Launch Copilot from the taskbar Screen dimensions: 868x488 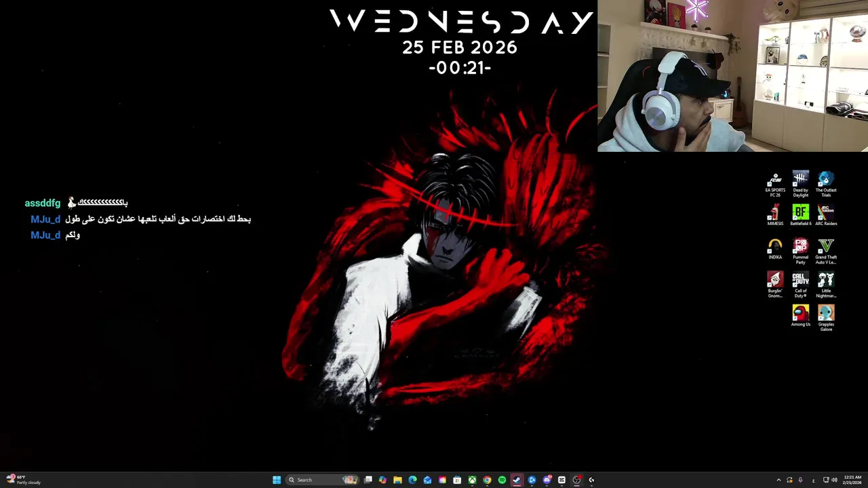382,480
